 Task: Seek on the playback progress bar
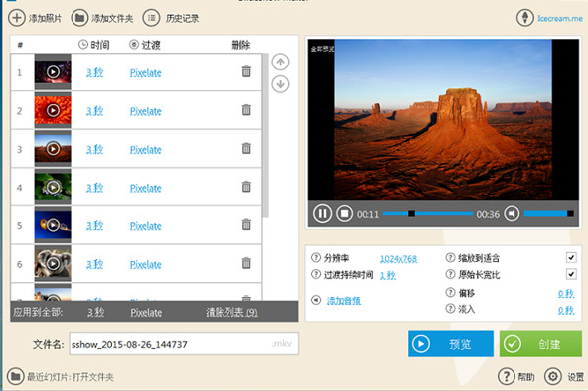428,213
